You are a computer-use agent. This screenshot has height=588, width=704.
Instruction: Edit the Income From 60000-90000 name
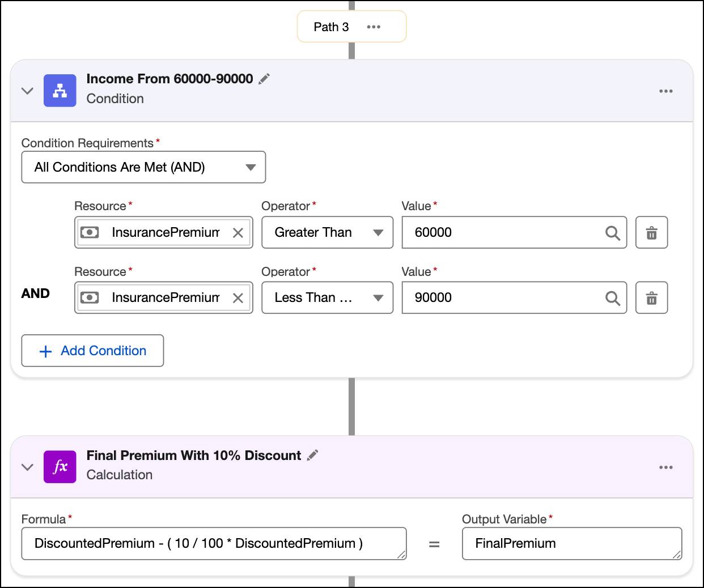[264, 79]
